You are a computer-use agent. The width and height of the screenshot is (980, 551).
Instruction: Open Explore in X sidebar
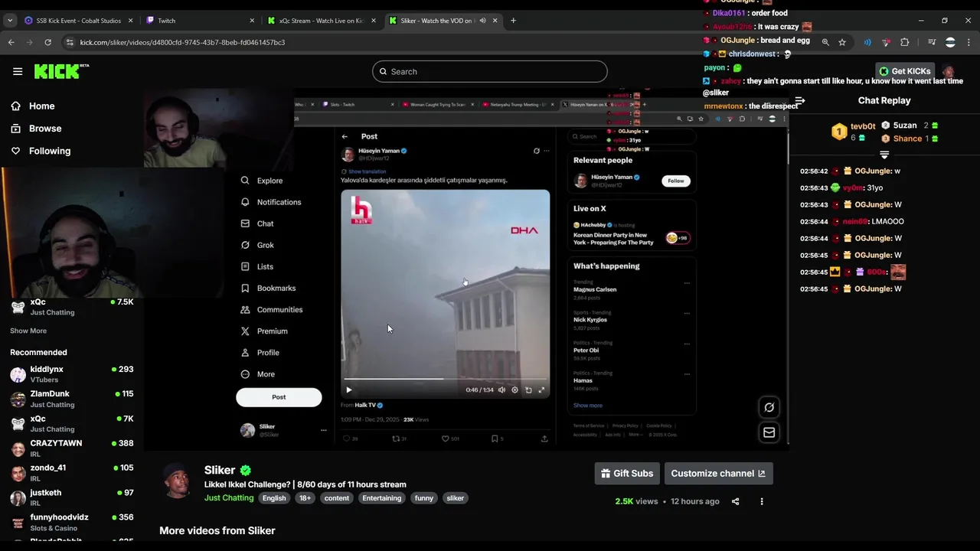click(x=262, y=181)
